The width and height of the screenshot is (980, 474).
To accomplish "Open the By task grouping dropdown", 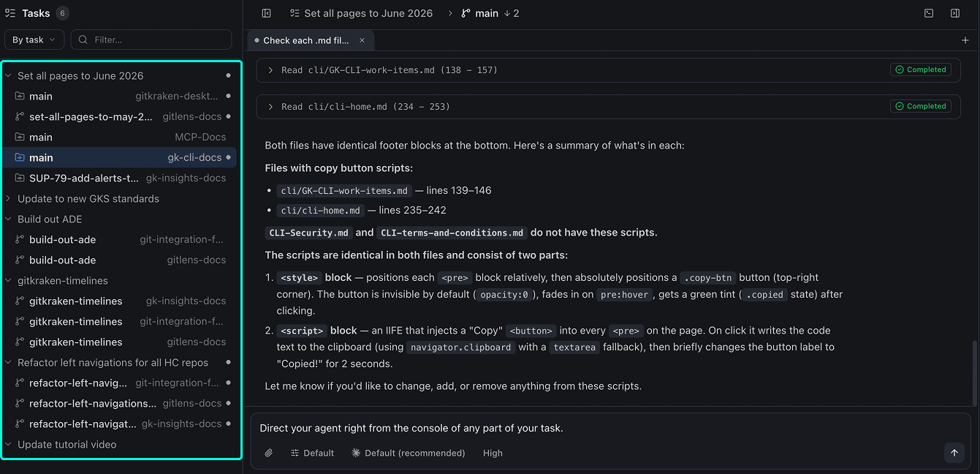I will pos(34,39).
